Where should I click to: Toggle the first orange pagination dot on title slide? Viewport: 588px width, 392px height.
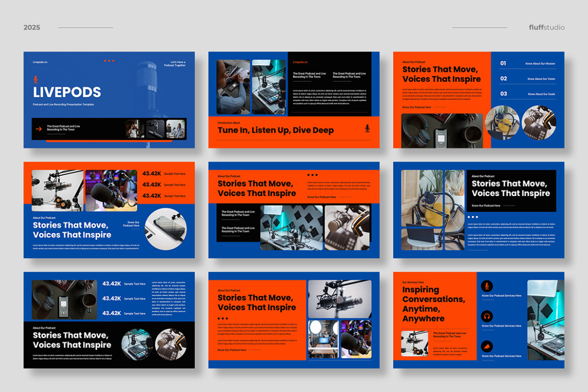[x=105, y=61]
